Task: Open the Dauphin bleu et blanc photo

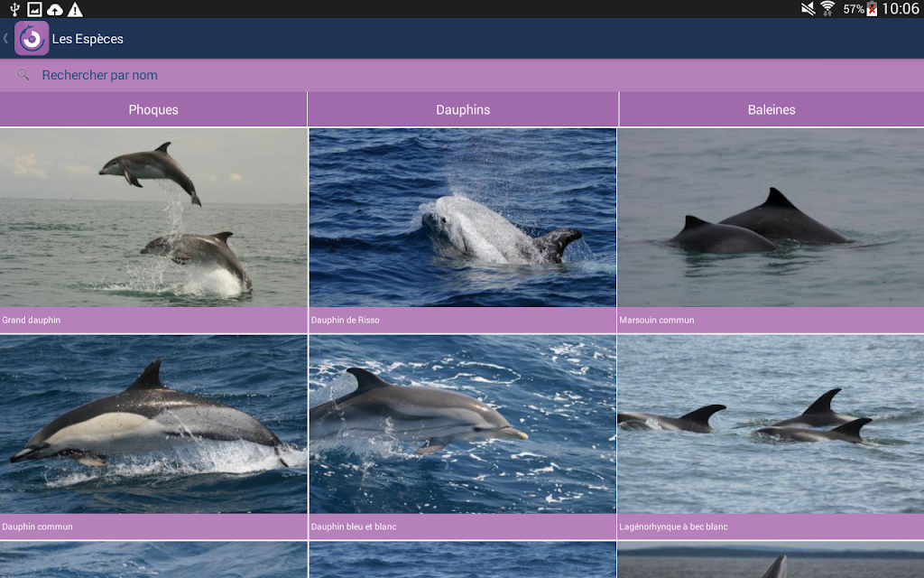Action: (463, 424)
